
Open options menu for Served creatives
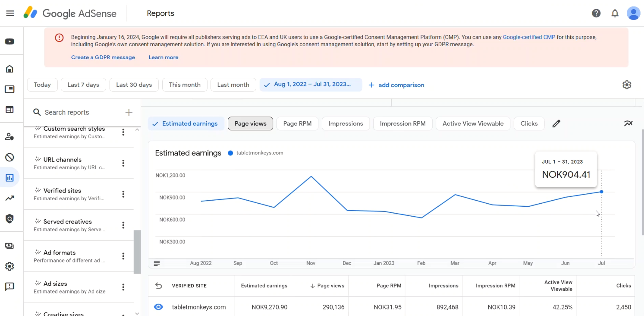coord(123,225)
